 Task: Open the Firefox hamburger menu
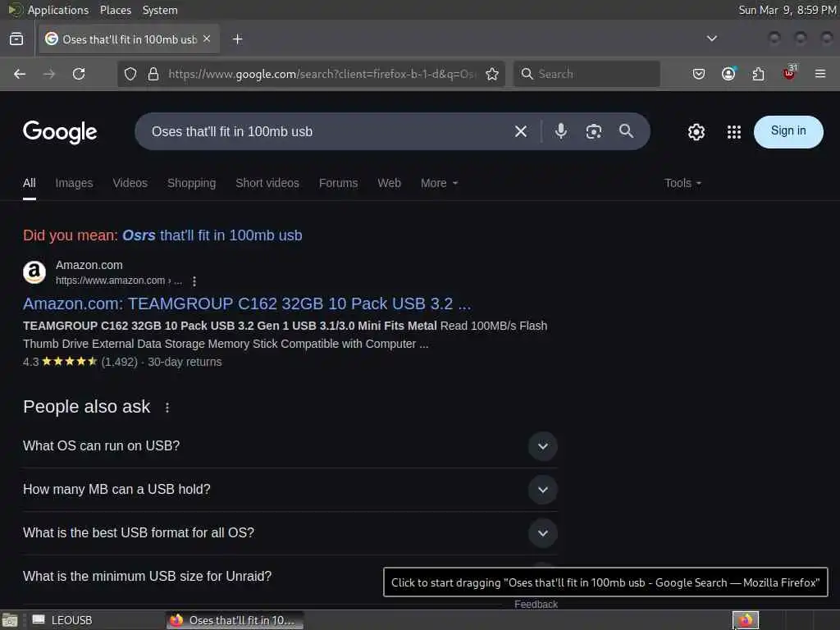820,74
